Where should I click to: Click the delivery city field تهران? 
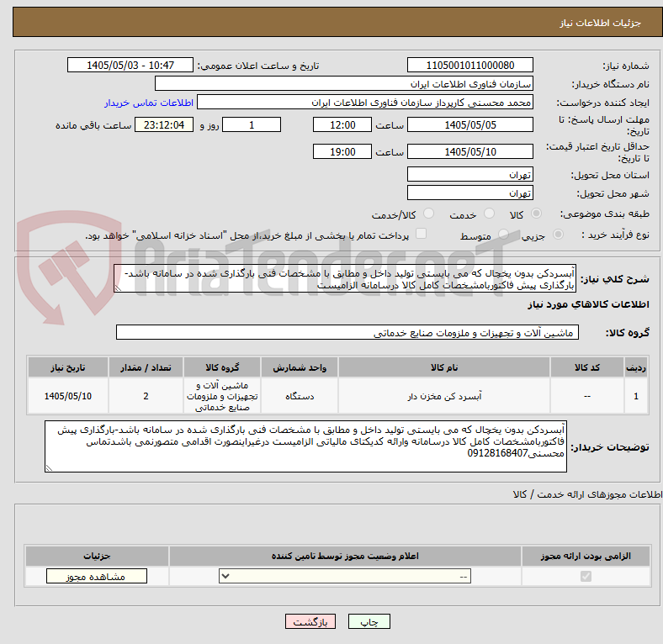[469, 193]
